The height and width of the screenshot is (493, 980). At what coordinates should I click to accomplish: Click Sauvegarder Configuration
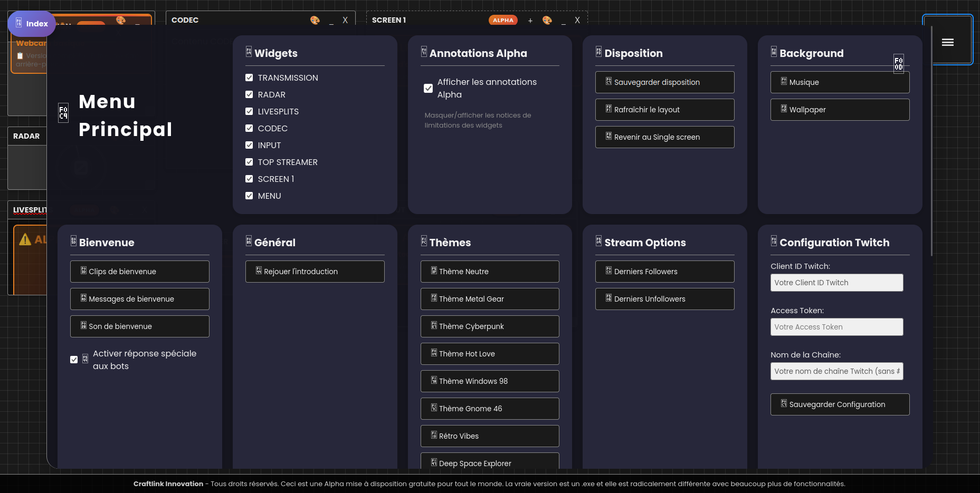point(840,404)
